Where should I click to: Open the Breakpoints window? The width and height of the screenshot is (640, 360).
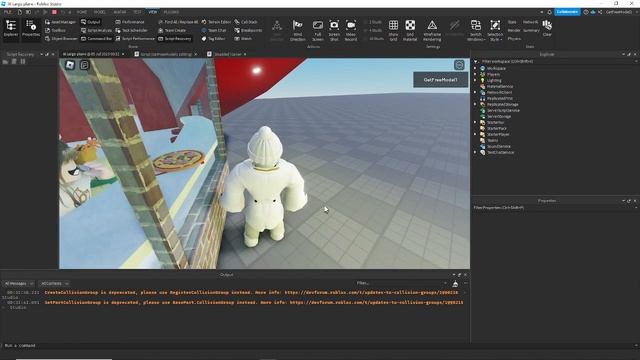[x=248, y=30]
